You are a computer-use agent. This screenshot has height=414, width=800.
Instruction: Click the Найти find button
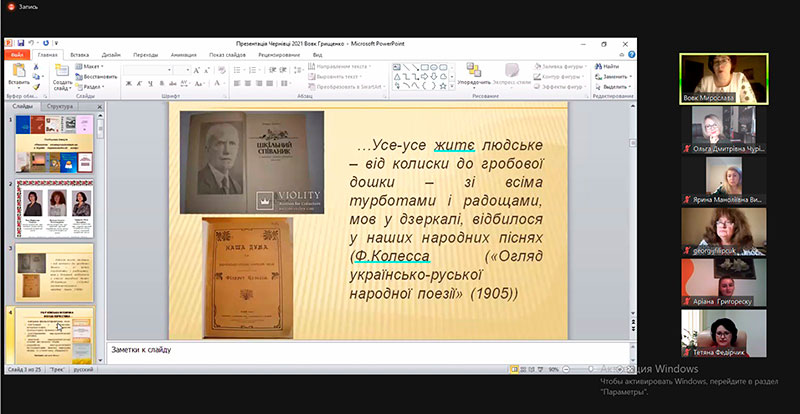click(607, 66)
